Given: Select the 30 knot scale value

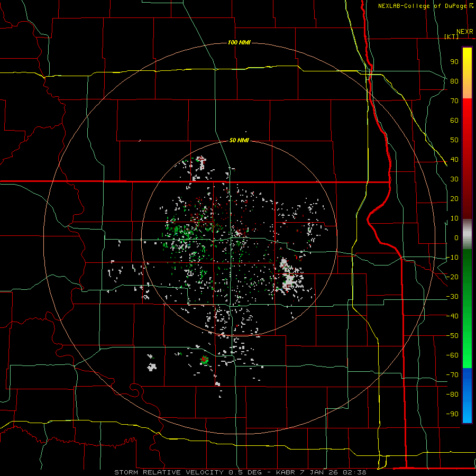Looking at the screenshot, I should click(454, 179).
